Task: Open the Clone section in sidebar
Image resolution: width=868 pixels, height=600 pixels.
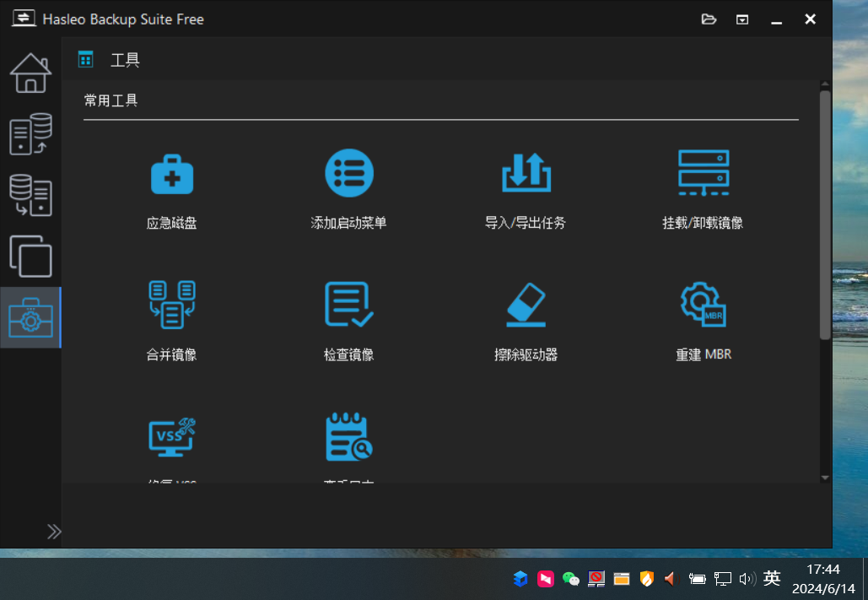Action: point(30,256)
